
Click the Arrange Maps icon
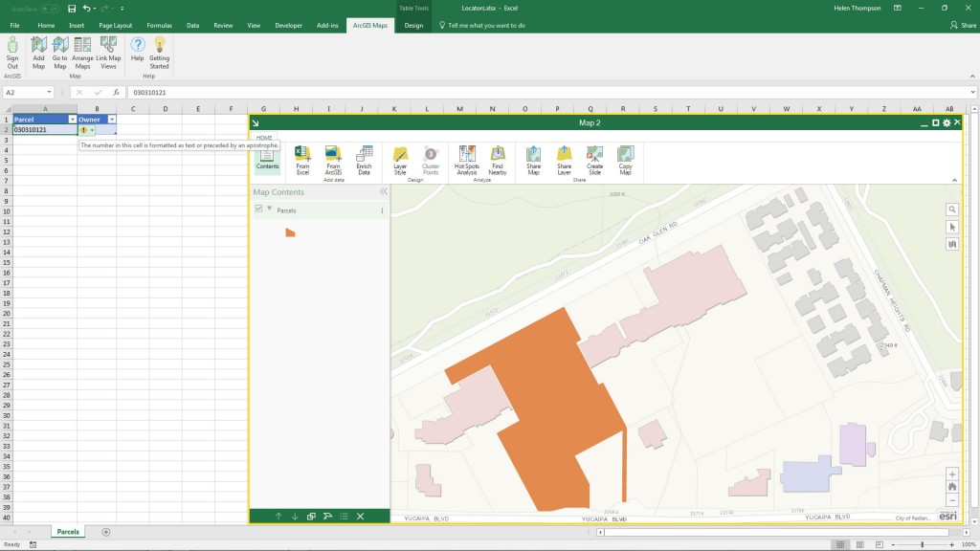pos(82,53)
